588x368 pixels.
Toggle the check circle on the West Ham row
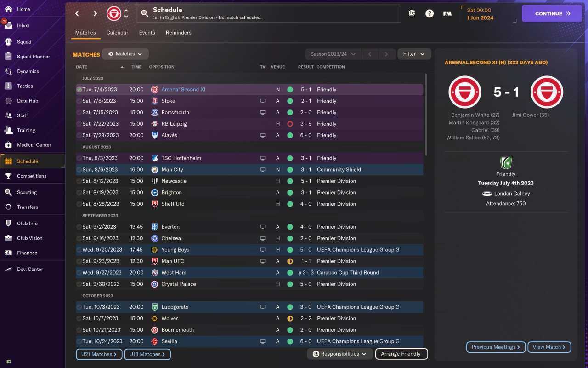coord(79,273)
